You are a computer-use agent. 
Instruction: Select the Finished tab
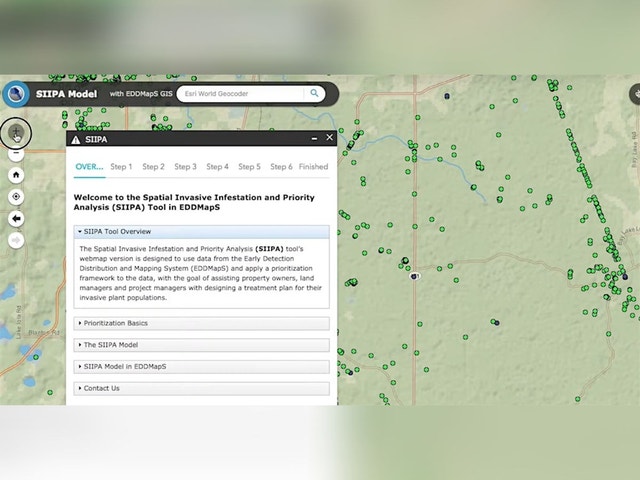point(313,167)
